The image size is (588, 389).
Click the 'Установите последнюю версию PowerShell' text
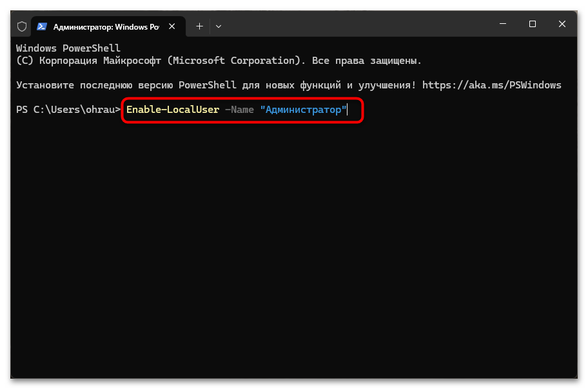[126, 85]
